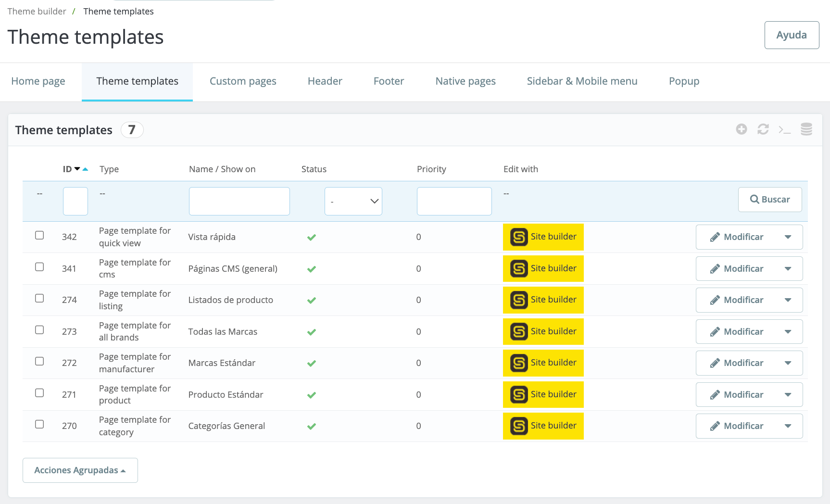
Task: Click Modificar for Producto Estándar
Action: [737, 395]
